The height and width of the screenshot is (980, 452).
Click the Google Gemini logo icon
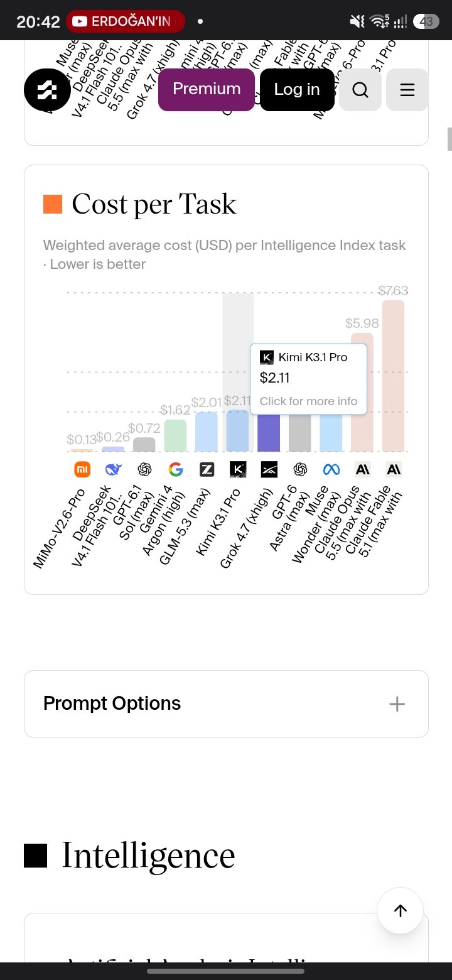click(176, 469)
